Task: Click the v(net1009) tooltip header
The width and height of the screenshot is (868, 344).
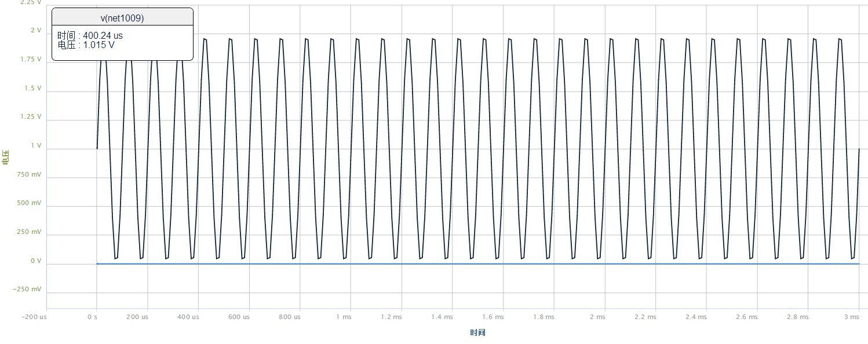Action: tap(122, 17)
